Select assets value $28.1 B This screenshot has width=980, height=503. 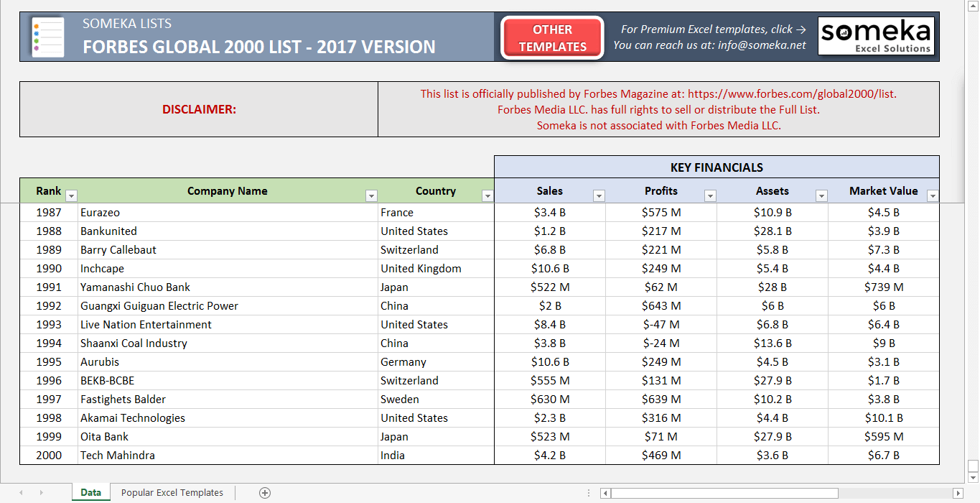coord(773,231)
